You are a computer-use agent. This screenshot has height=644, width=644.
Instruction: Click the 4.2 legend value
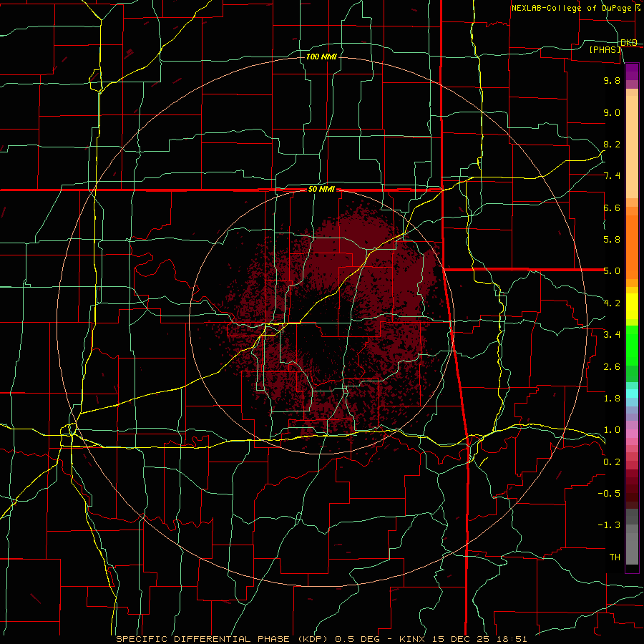612,303
